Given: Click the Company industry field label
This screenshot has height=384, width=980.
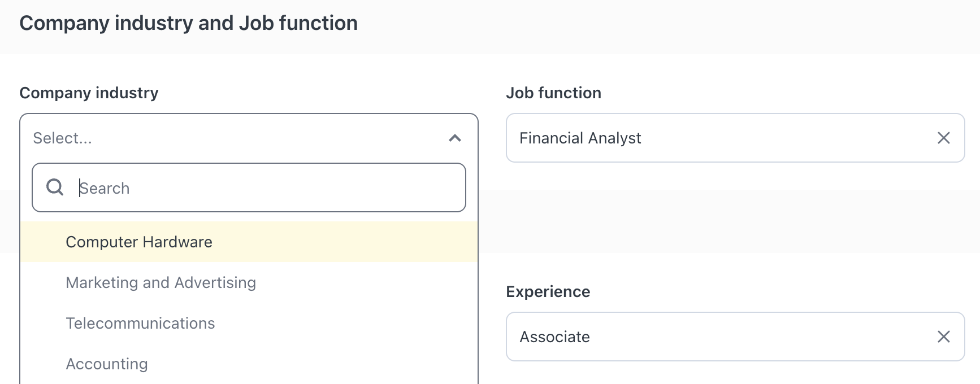Looking at the screenshot, I should point(89,93).
